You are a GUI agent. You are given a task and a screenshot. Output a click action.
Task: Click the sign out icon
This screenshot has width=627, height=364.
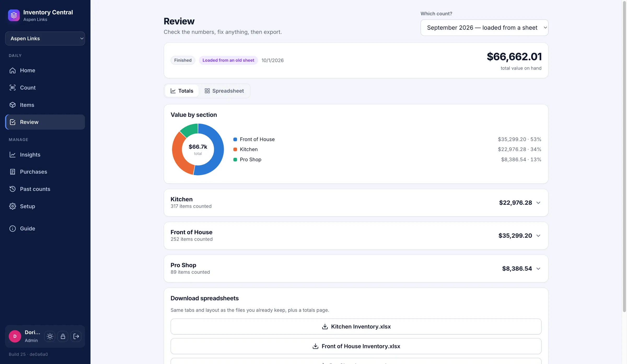(76, 336)
